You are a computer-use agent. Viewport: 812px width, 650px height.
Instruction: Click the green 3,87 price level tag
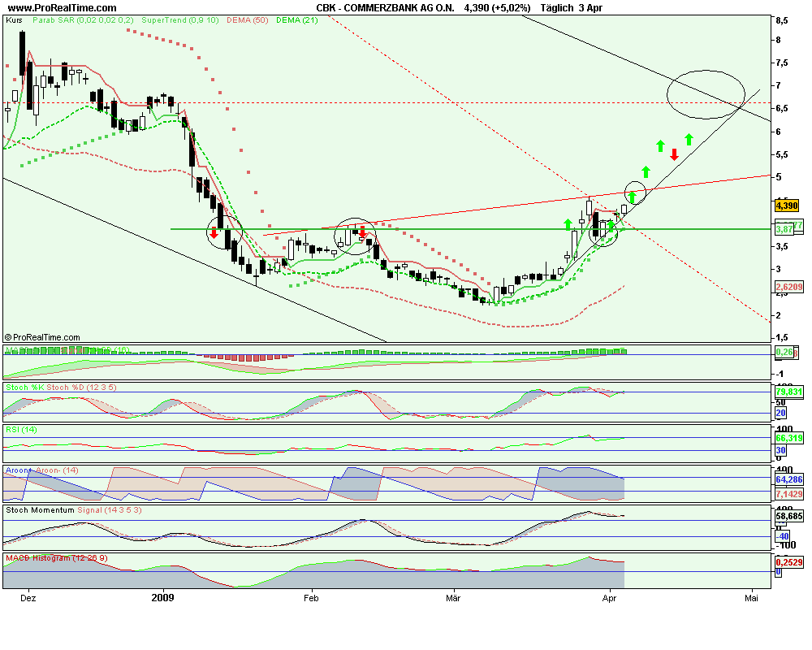pos(784,229)
